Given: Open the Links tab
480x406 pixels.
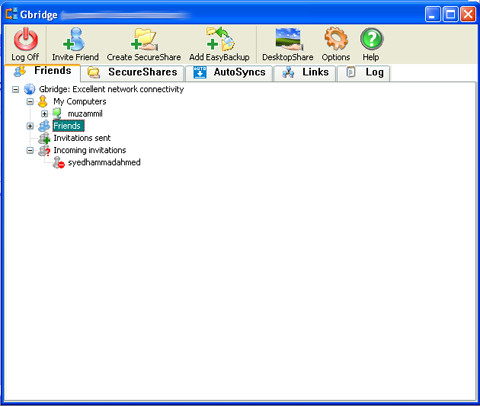Looking at the screenshot, I should pyautogui.click(x=305, y=73).
